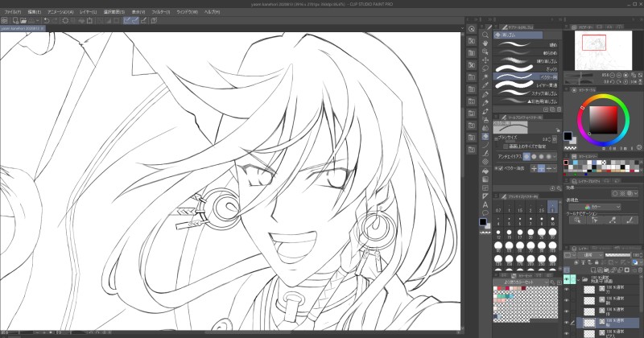Open the Animation menu
This screenshot has width=644, height=338.
[x=60, y=12]
